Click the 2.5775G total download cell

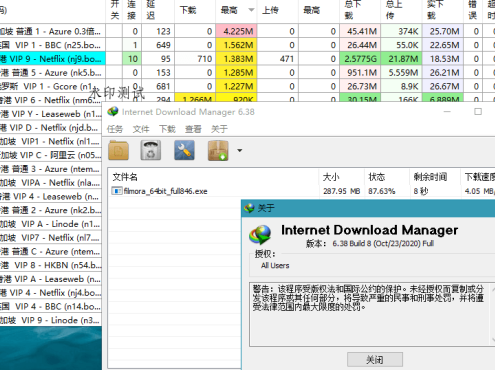pyautogui.click(x=360, y=59)
